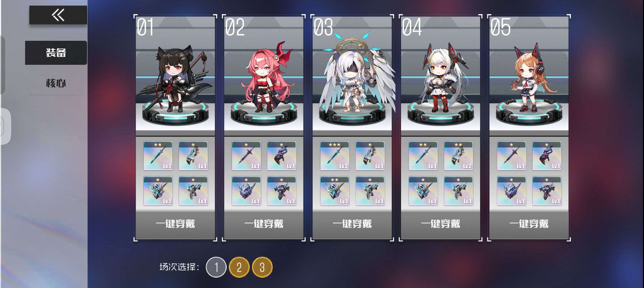Select round number 1 in 场次选择
This screenshot has height=288, width=644.
(x=216, y=267)
